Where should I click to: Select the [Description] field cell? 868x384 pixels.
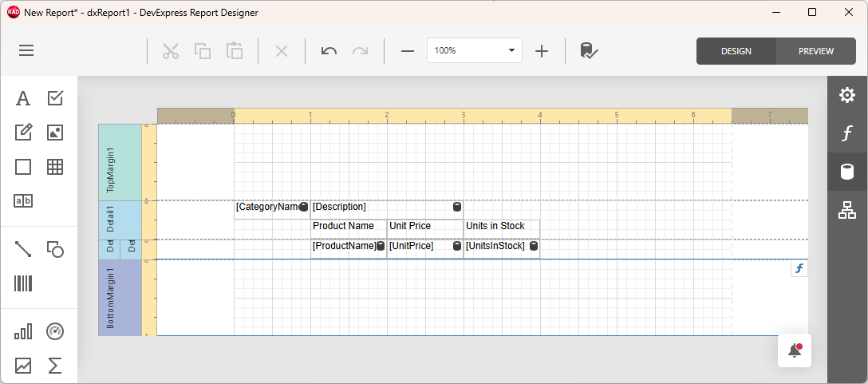(387, 210)
